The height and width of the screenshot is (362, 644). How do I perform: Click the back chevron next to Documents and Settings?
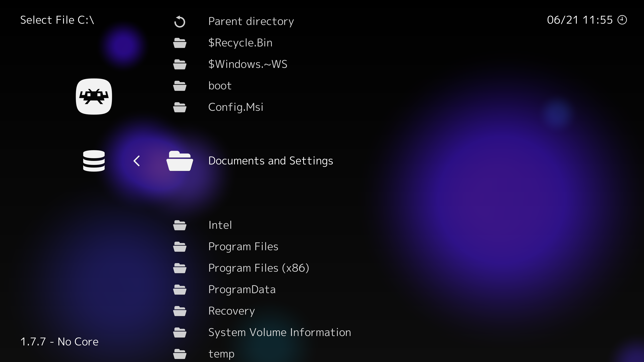137,161
